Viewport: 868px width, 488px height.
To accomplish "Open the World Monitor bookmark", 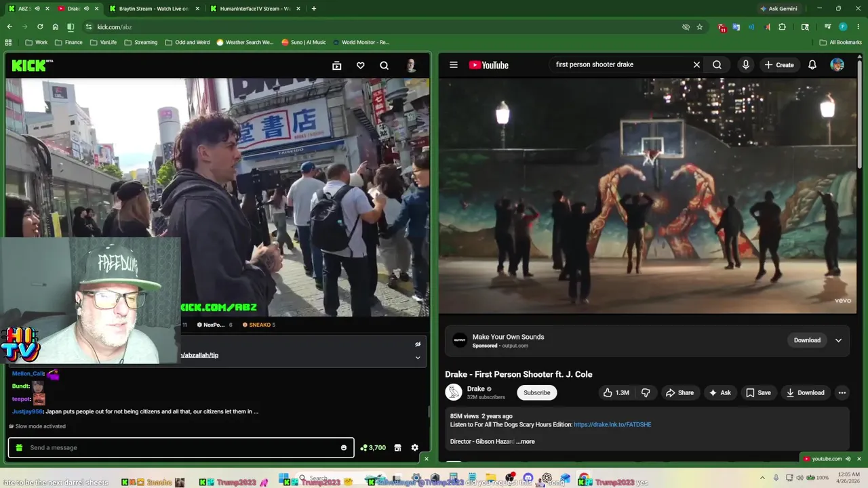I will click(361, 42).
